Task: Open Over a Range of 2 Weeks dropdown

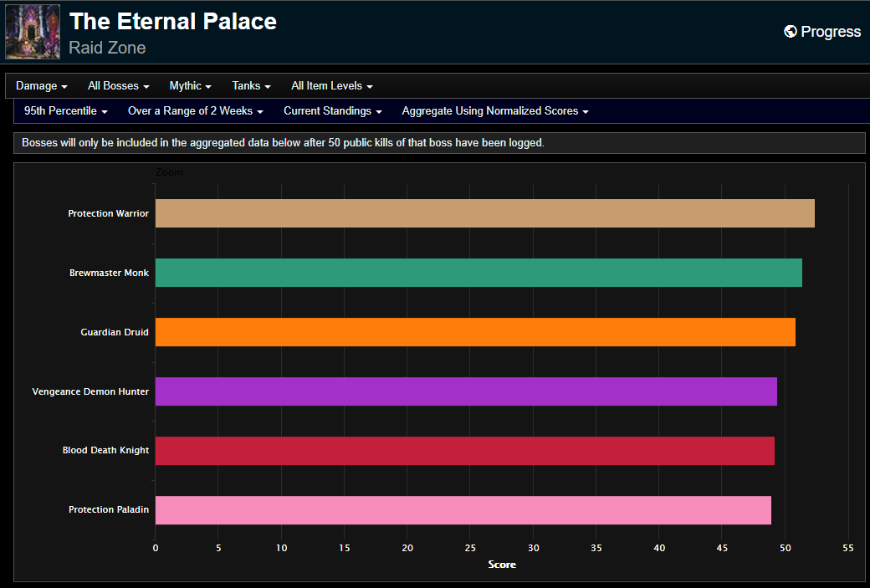Action: pyautogui.click(x=195, y=111)
